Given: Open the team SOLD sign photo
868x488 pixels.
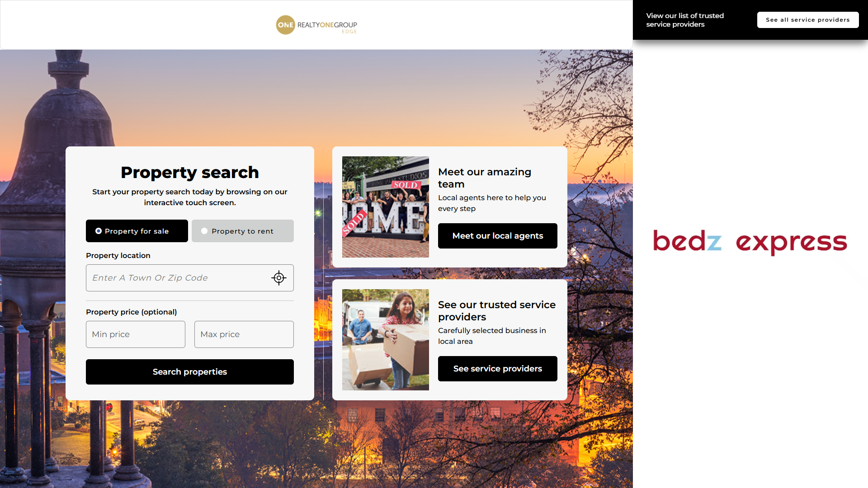Looking at the screenshot, I should pyautogui.click(x=386, y=207).
